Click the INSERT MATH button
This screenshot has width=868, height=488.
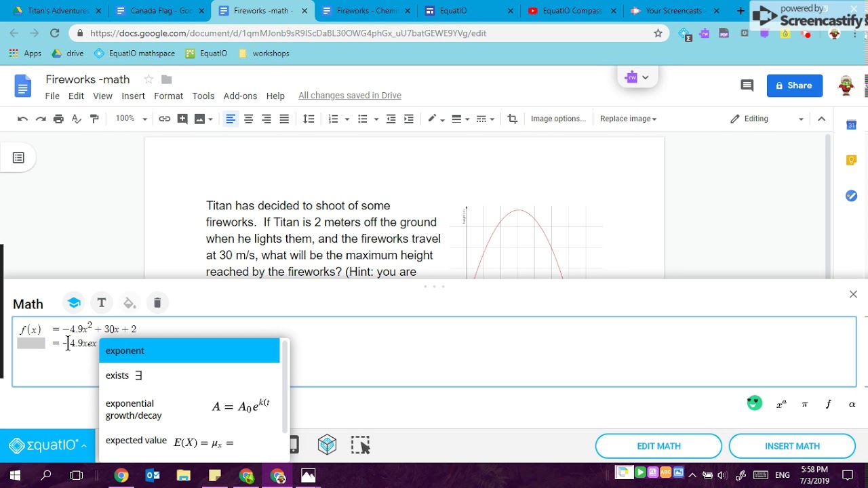[x=792, y=446]
